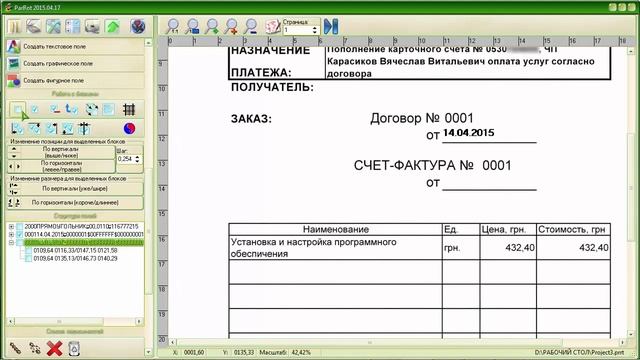The width and height of the screenshot is (640, 360).
Task: Click the light blue filled block icon
Action: pyautogui.click(x=109, y=109)
